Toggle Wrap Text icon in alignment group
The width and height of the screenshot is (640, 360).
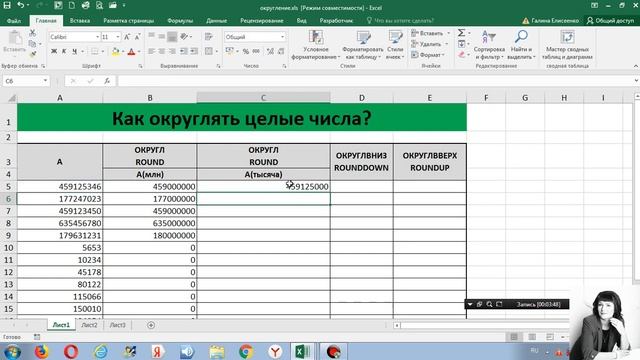pos(209,37)
